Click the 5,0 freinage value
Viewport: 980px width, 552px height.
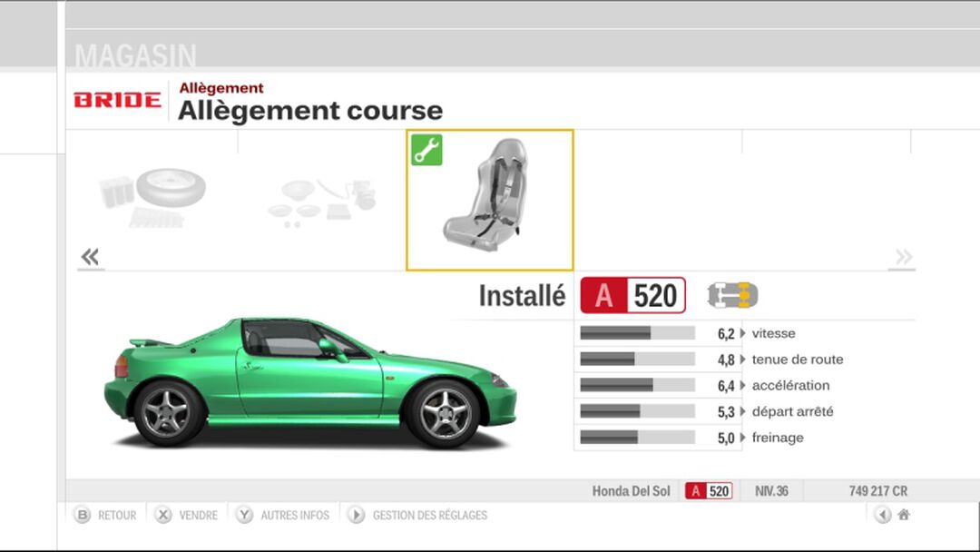point(726,439)
